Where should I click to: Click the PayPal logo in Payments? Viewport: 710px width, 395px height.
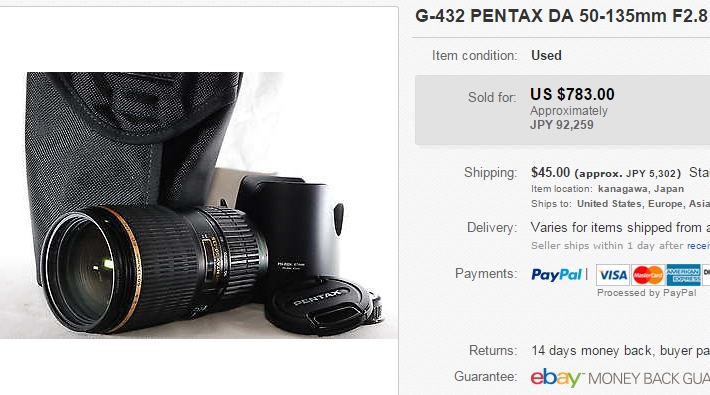556,275
